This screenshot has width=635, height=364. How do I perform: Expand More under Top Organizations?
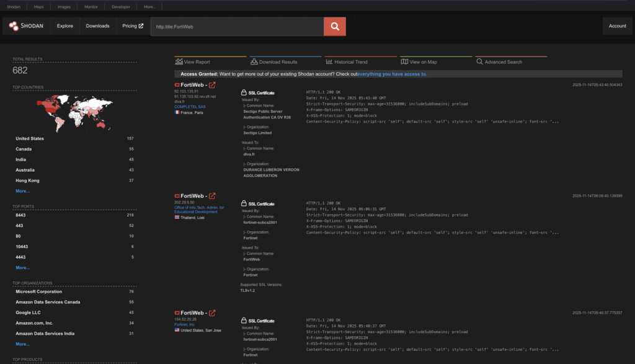[22, 344]
